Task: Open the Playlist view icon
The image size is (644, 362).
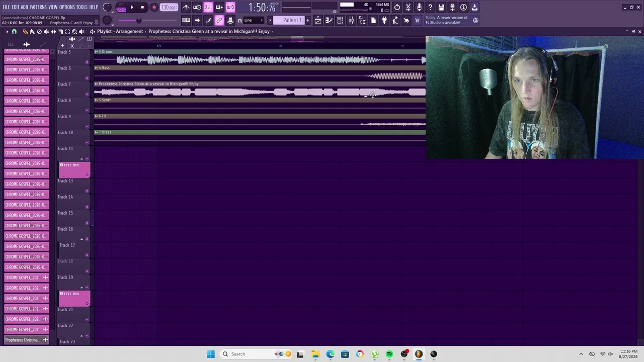Action: pyautogui.click(x=318, y=20)
